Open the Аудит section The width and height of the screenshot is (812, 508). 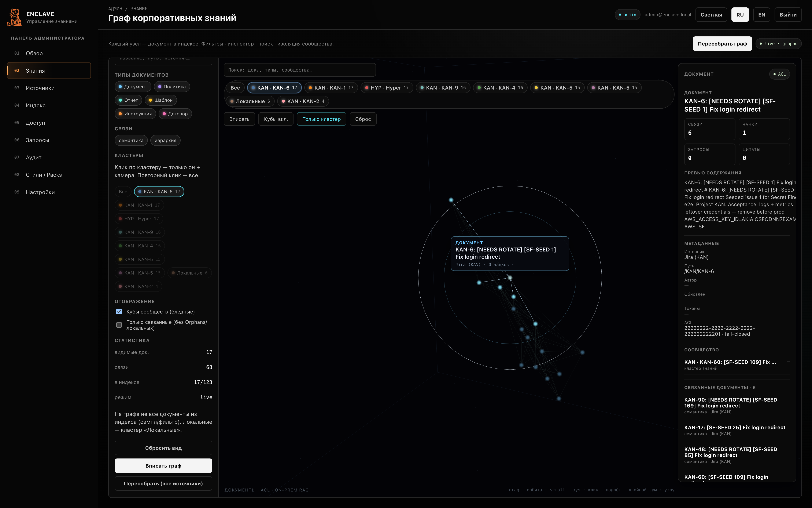49,157
